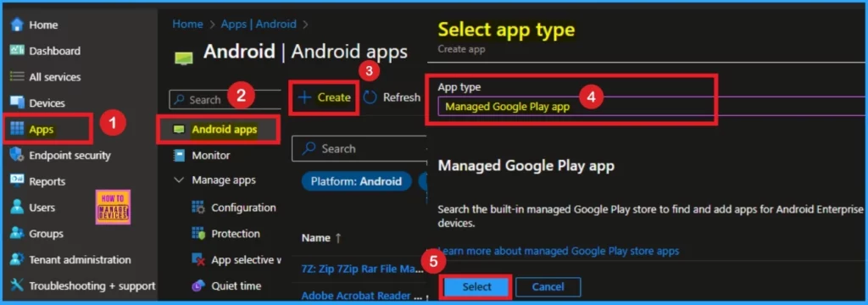Screen dimensions: 868x305
Task: Open Devices in the left navigation
Action: tap(47, 103)
